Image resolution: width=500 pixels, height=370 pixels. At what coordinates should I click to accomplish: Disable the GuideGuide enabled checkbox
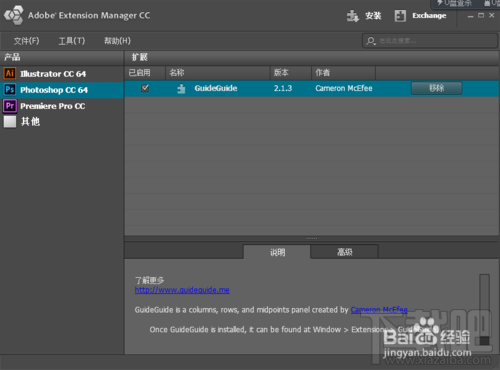tap(145, 88)
